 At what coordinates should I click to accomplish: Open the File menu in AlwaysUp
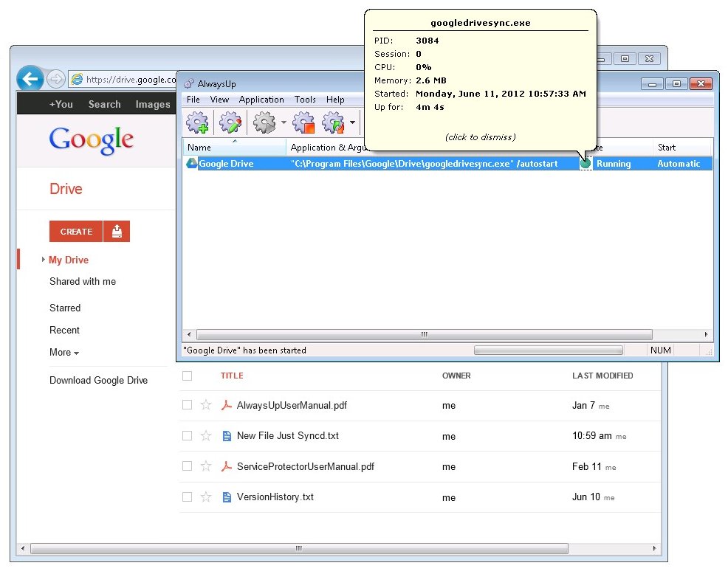point(193,100)
